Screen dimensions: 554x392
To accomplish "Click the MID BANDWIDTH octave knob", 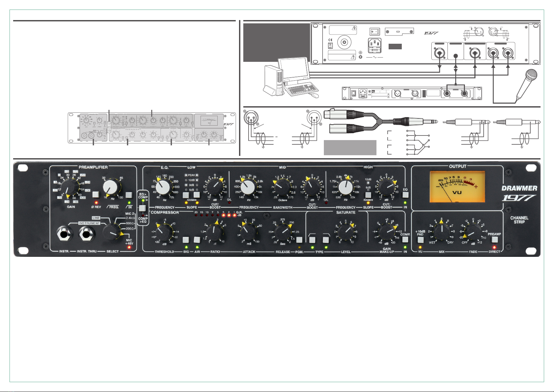I will coord(283,187).
